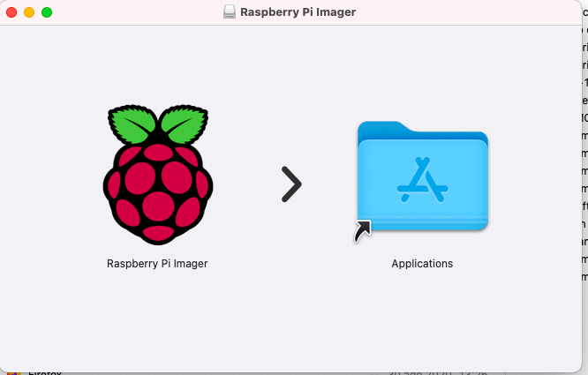Close the Raspberry Pi Imager window
The image size is (588, 375).
pyautogui.click(x=11, y=12)
